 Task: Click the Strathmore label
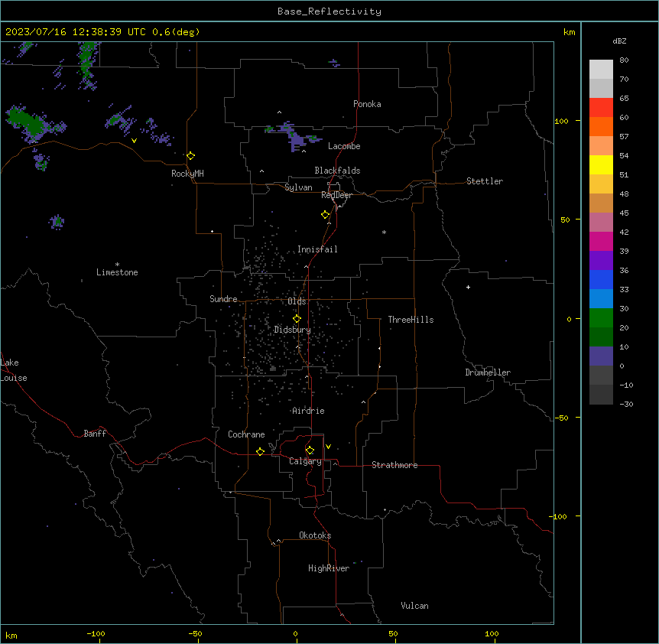[x=394, y=465]
